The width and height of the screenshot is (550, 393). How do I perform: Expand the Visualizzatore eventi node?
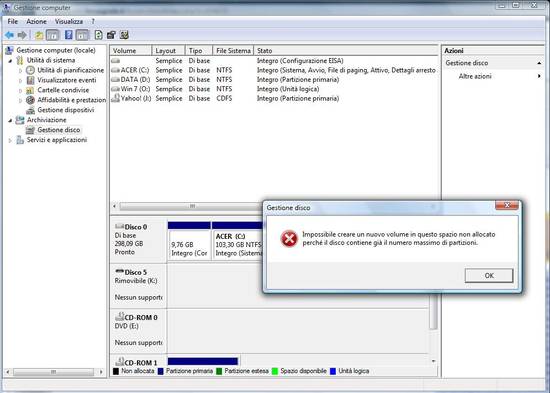(20, 80)
